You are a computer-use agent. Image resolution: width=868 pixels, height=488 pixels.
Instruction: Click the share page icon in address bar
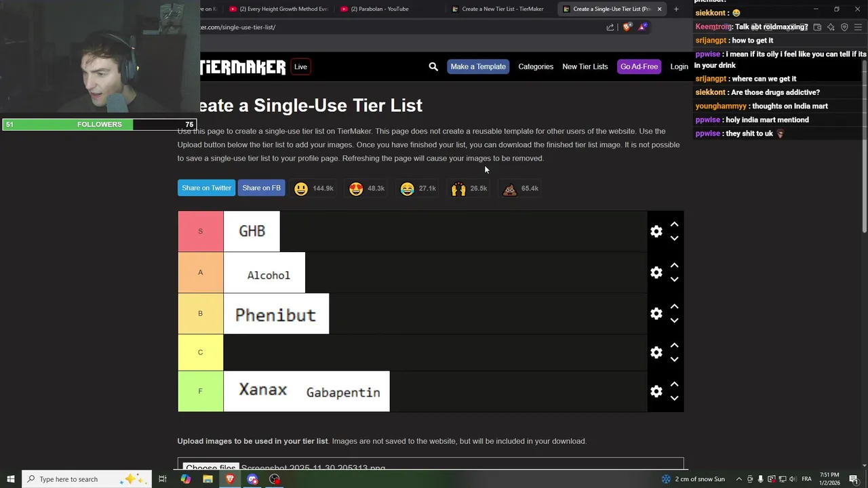(610, 27)
